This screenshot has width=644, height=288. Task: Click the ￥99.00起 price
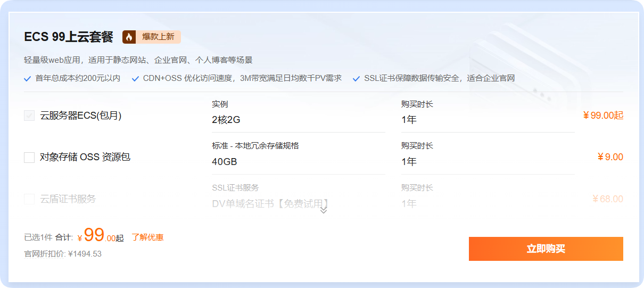pyautogui.click(x=602, y=116)
